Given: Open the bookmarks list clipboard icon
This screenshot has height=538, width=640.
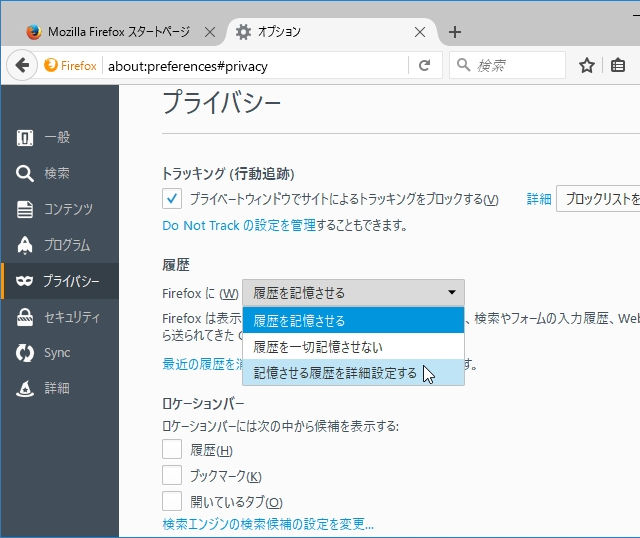Looking at the screenshot, I should tap(618, 65).
